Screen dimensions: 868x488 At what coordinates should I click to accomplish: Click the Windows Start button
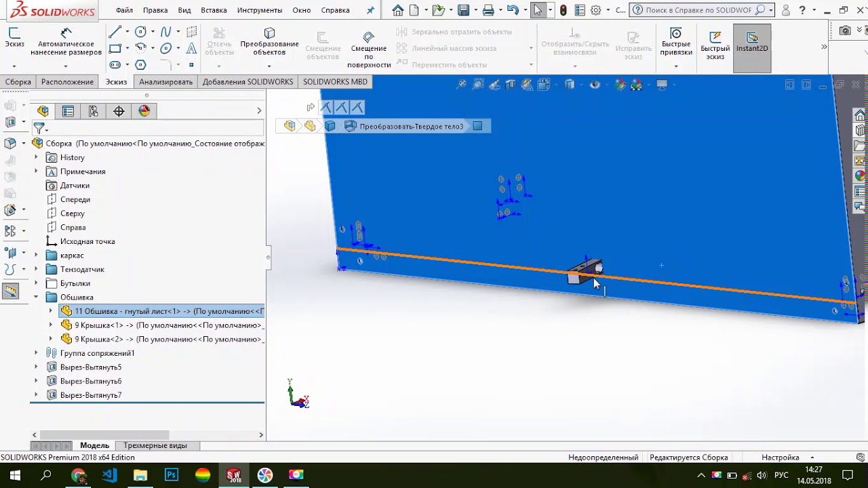click(x=15, y=475)
